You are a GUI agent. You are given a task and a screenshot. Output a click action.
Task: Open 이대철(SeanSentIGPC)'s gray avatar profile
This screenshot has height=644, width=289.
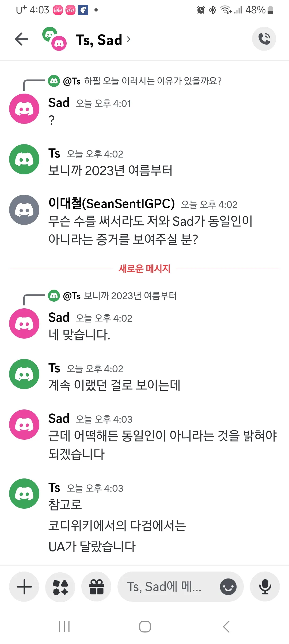point(24,210)
